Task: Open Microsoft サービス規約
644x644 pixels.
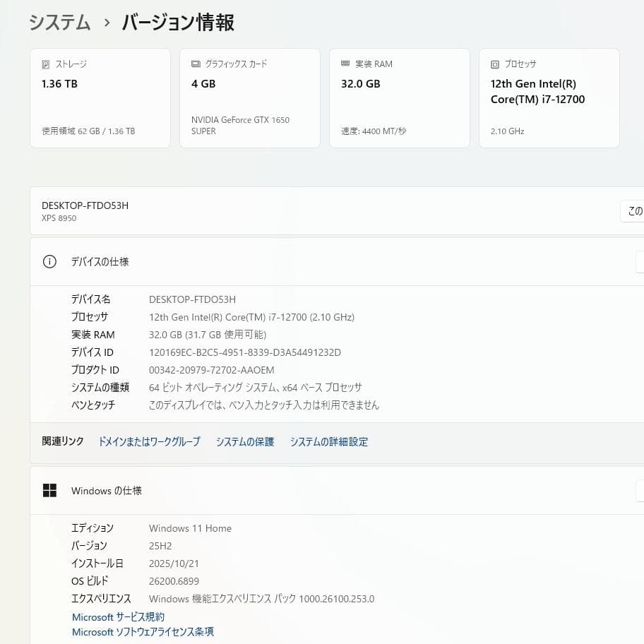Action: (x=118, y=616)
